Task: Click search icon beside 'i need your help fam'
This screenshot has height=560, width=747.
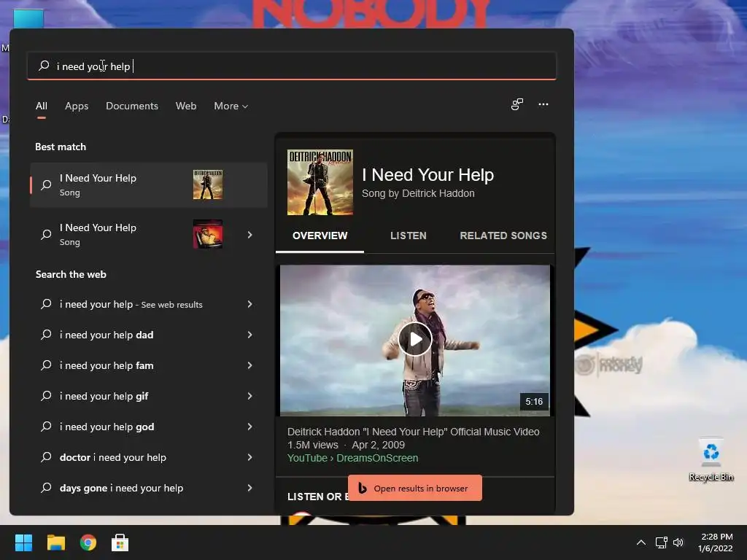Action: coord(46,365)
